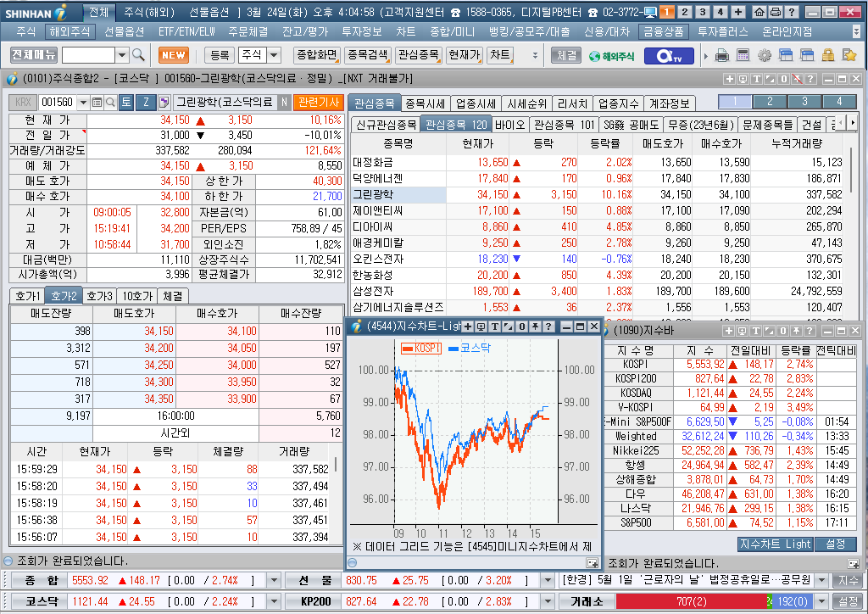Toggle 코스닥 series in chart legend
The width and height of the screenshot is (868, 614).
(470, 349)
